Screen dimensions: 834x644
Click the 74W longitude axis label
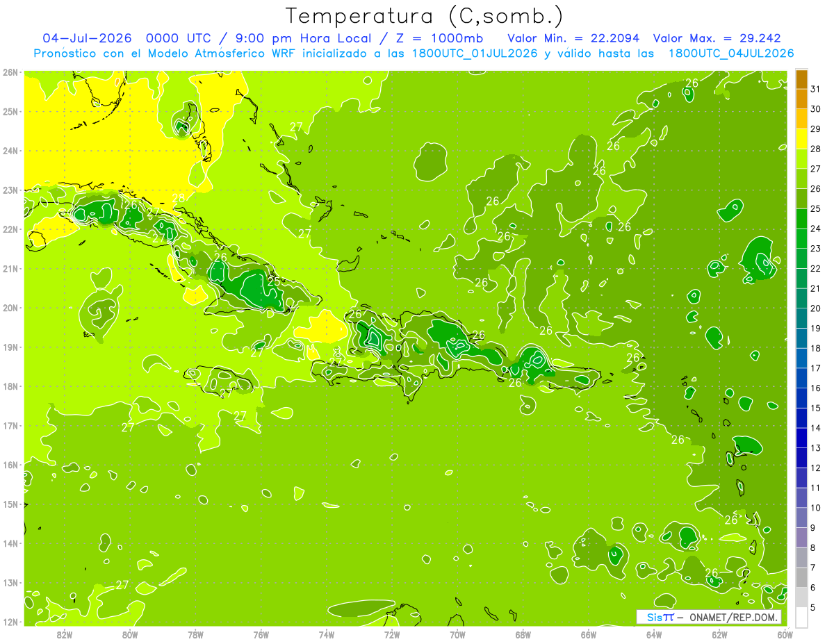pyautogui.click(x=327, y=634)
